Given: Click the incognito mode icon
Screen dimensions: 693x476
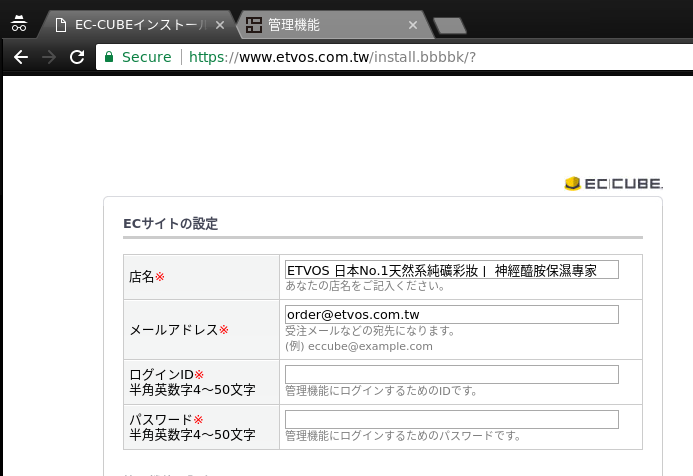Looking at the screenshot, I should pos(19,23).
